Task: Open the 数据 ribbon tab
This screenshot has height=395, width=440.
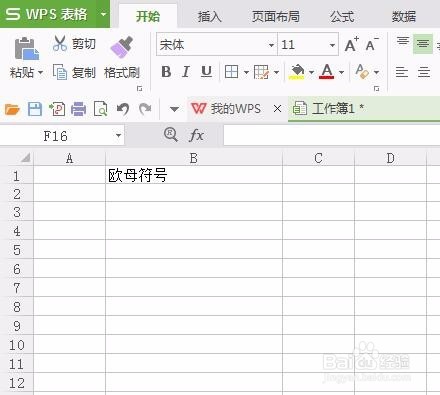Action: click(x=404, y=16)
